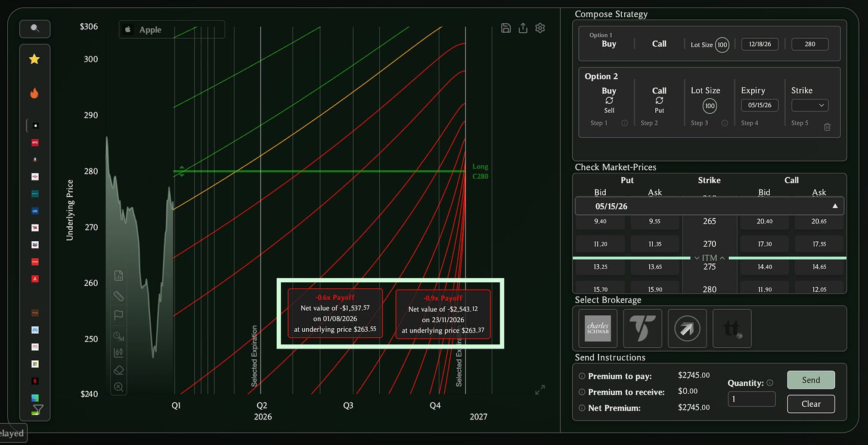Click put bid 9.40 at strike 265
This screenshot has height=445, width=868.
pos(600,221)
